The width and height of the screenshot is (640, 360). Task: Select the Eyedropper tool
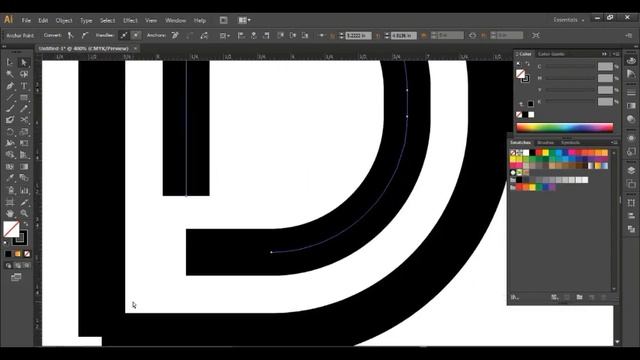[10, 178]
